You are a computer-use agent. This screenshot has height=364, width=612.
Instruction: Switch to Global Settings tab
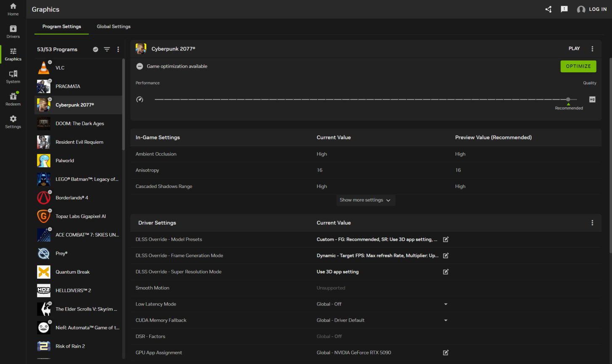(x=113, y=26)
